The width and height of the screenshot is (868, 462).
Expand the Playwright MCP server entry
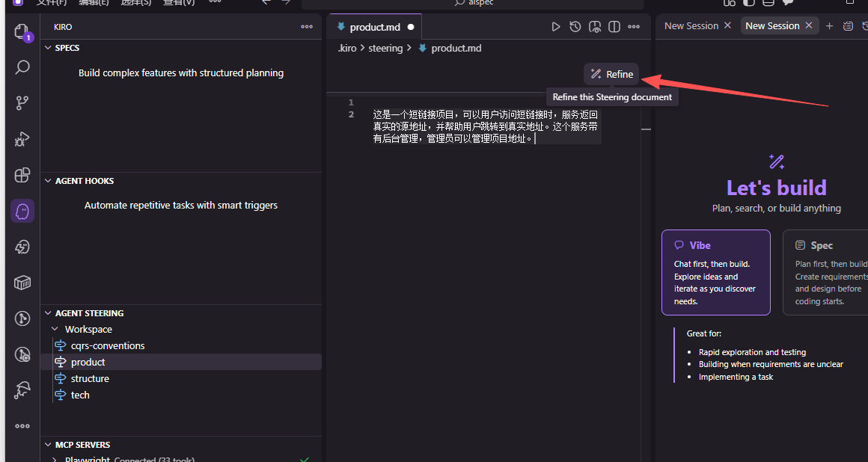click(55, 460)
